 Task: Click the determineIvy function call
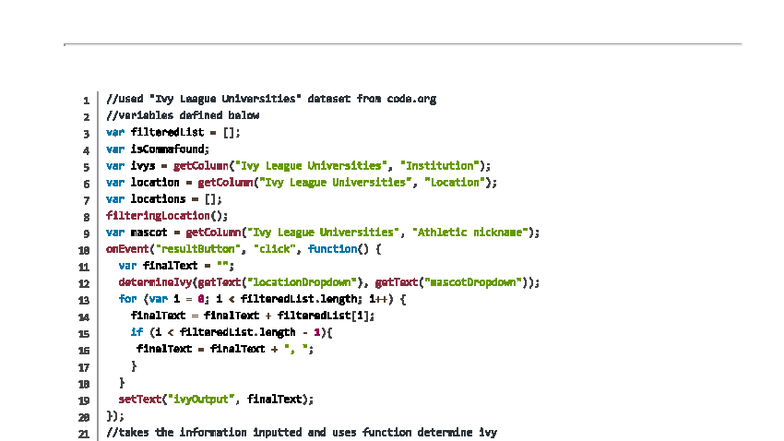coord(329,282)
